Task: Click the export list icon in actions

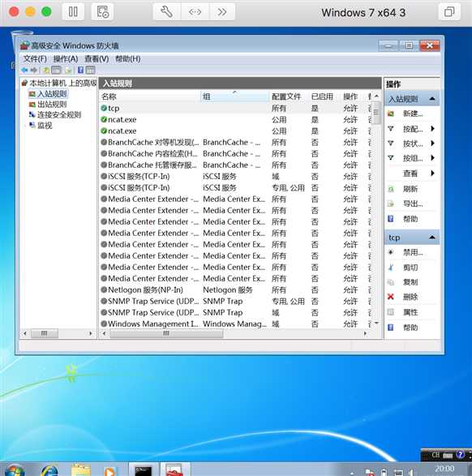Action: click(x=391, y=204)
